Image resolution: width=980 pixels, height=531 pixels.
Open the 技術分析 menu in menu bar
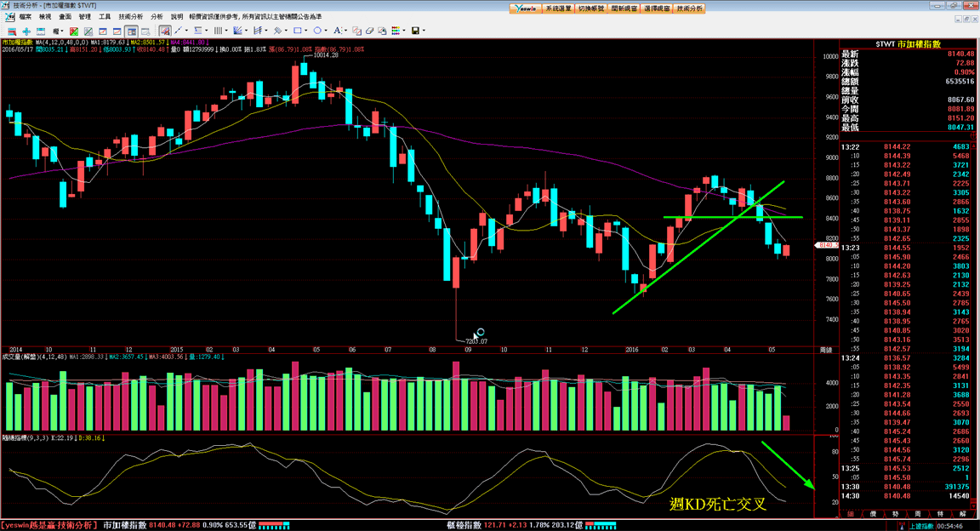[131, 17]
